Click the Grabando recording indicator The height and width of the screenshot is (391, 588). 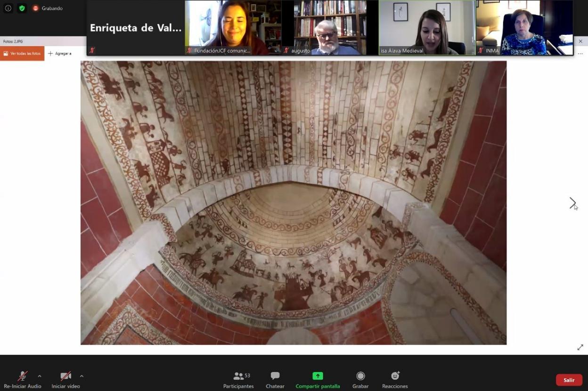48,8
